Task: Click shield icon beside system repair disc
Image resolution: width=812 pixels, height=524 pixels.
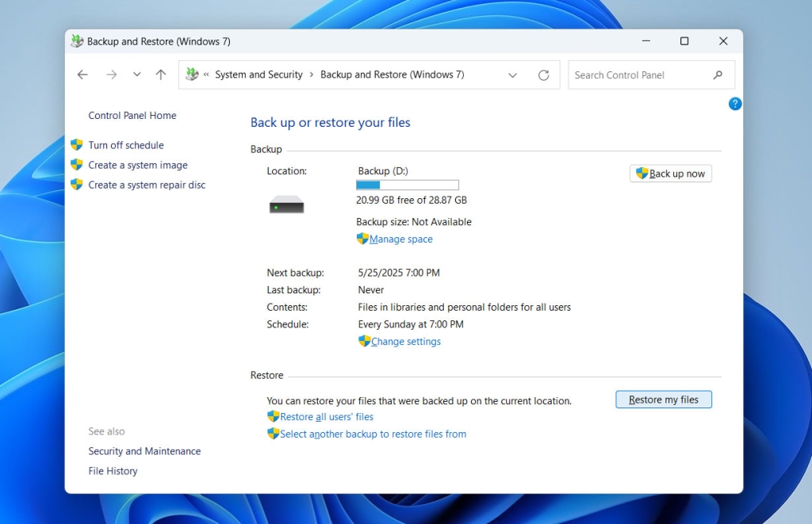Action: [77, 185]
